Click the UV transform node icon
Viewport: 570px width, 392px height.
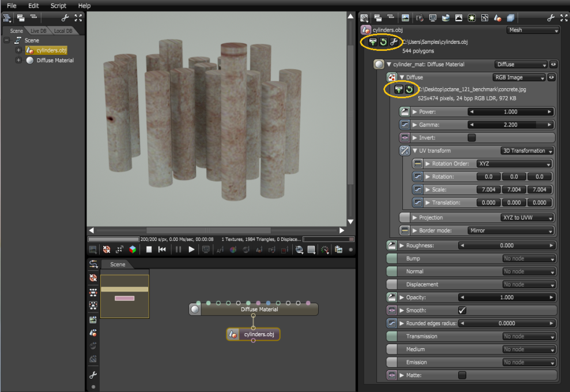tap(405, 150)
